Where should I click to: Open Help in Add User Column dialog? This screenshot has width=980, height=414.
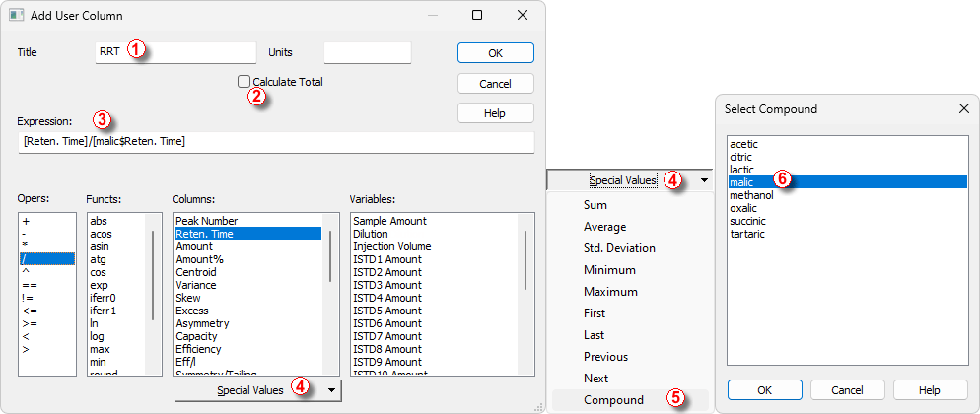(496, 113)
